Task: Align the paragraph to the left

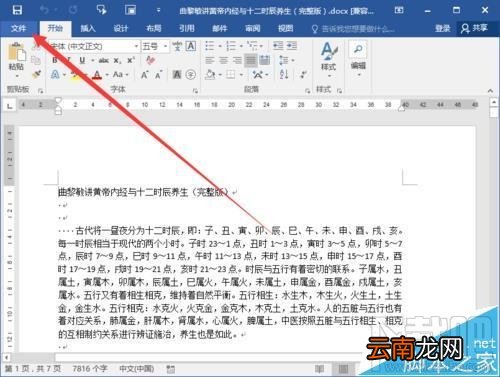Action: (x=209, y=60)
